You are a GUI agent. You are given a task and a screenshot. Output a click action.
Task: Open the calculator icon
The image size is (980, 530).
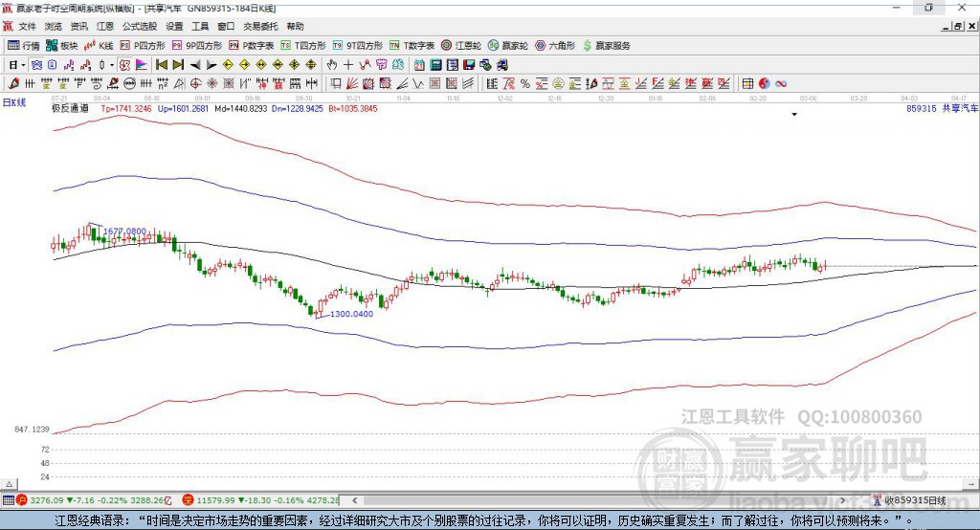tap(435, 65)
